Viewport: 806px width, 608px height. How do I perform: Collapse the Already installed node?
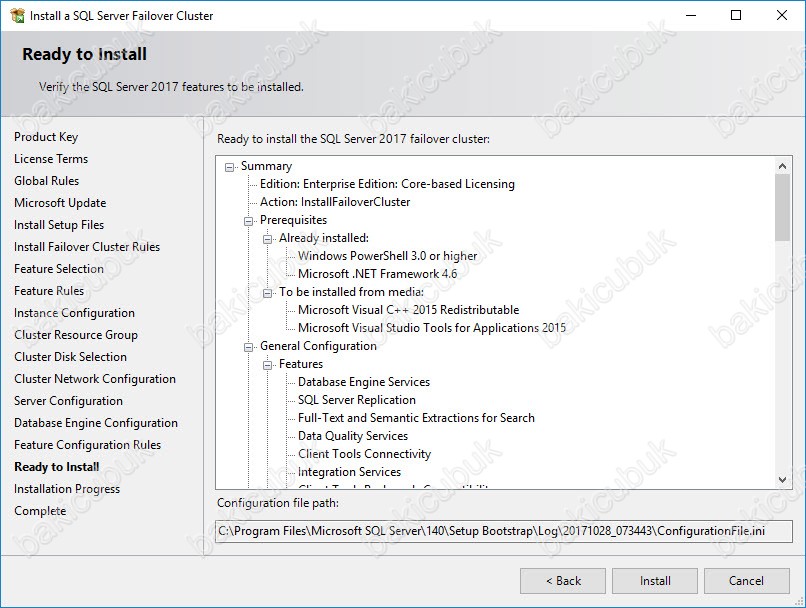click(x=267, y=239)
